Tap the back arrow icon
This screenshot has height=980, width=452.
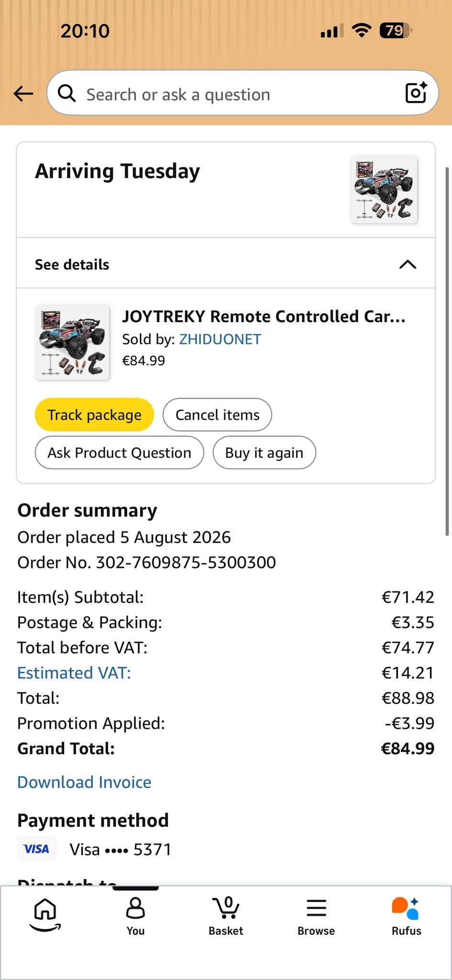click(23, 94)
